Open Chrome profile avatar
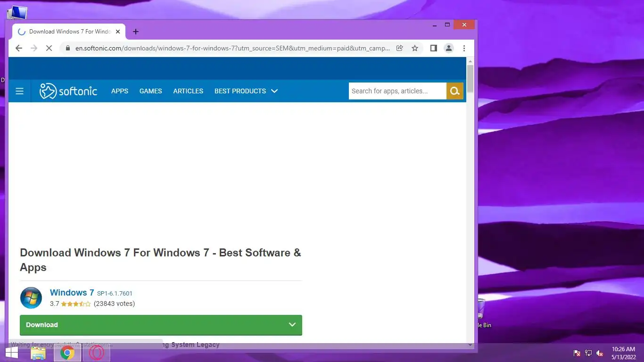 [449, 48]
